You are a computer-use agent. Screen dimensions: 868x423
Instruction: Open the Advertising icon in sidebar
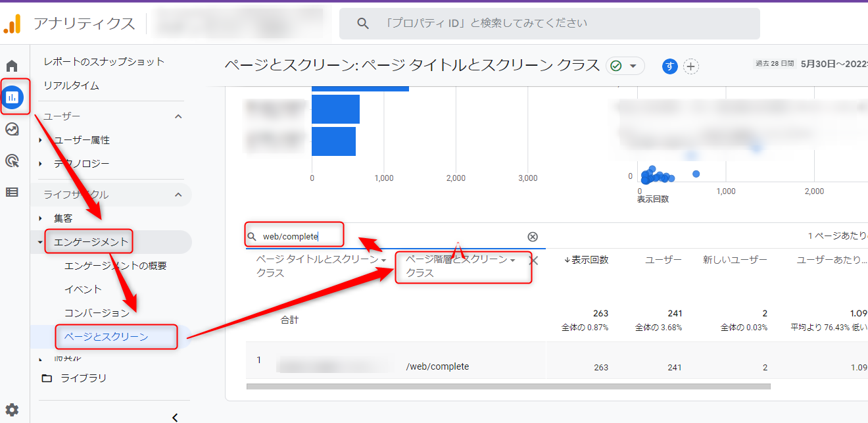tap(12, 161)
